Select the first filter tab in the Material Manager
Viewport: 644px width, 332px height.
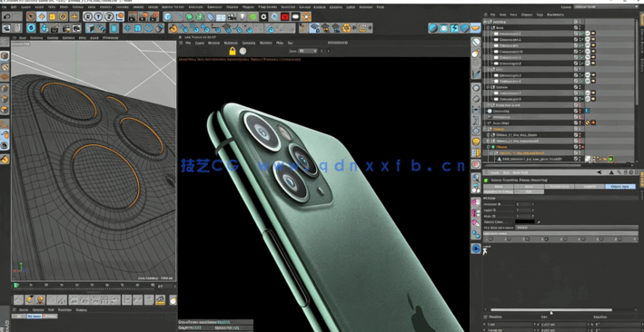pos(19,317)
